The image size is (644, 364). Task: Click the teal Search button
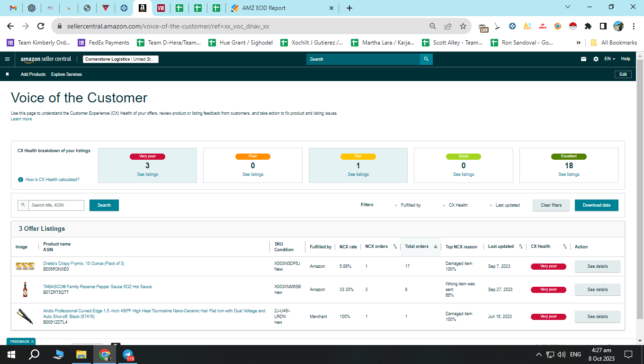[104, 205]
